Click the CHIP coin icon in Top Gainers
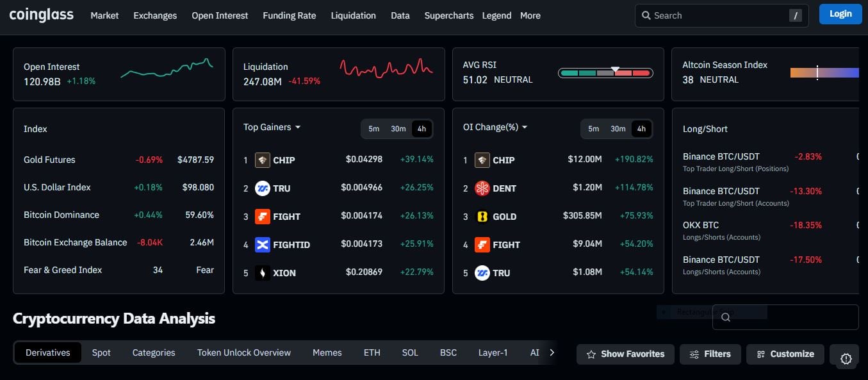868x380 pixels. pos(262,160)
